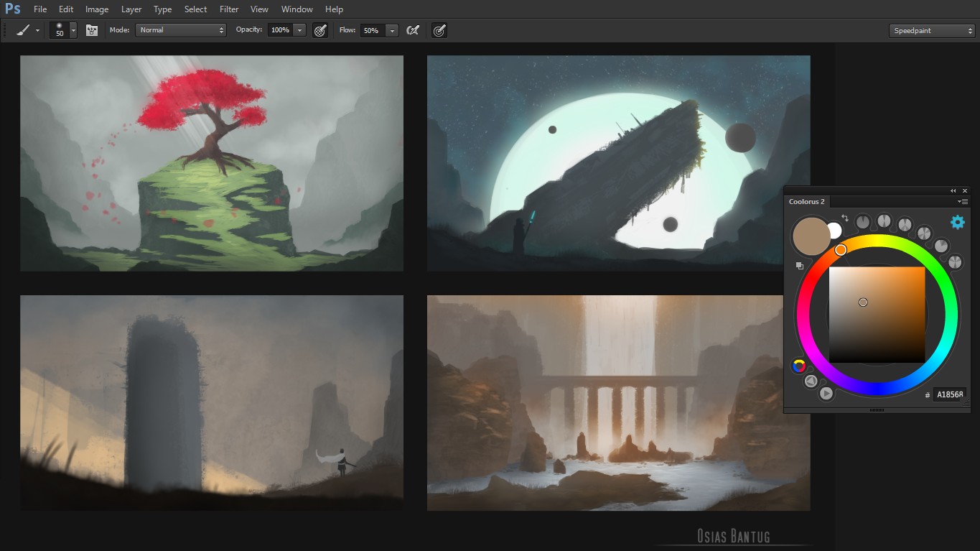Click the hex color input field
The height and width of the screenshot is (551, 980).
tap(949, 394)
